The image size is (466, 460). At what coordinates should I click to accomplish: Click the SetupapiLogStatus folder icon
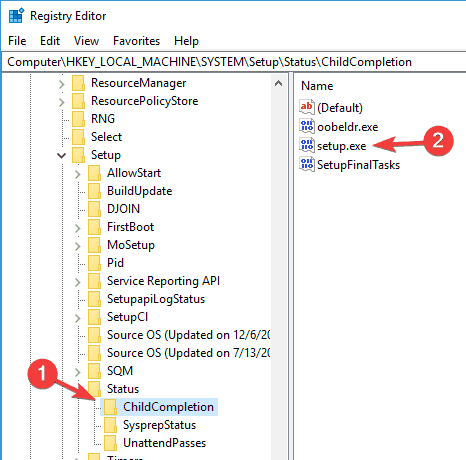[x=94, y=299]
